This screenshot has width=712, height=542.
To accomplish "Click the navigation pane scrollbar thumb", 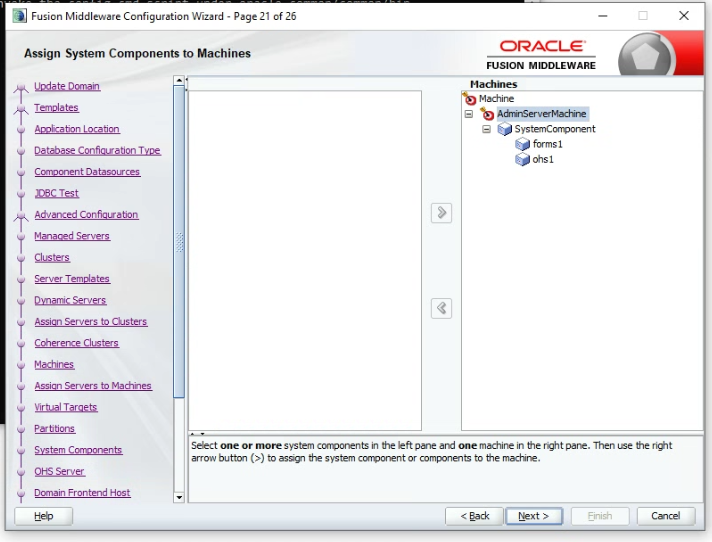I will pos(179,242).
